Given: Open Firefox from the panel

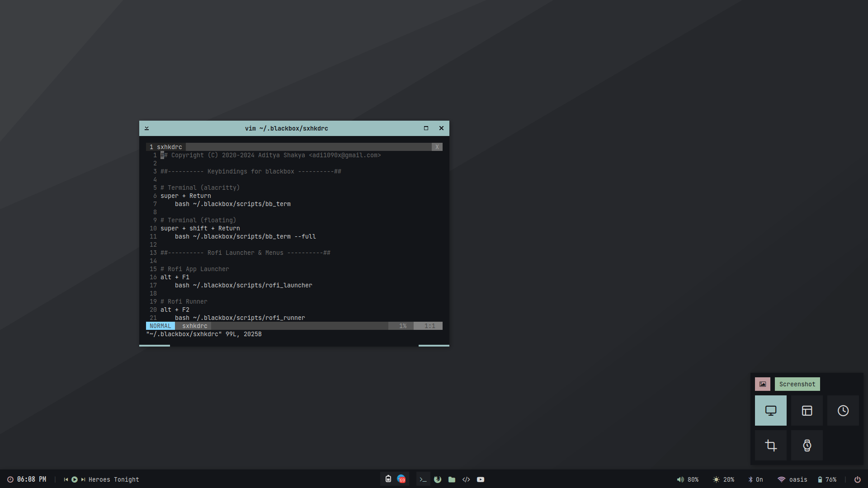Looking at the screenshot, I should click(437, 479).
